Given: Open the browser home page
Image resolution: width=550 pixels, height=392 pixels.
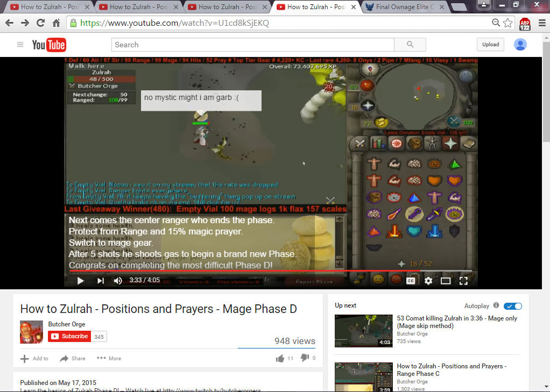Looking at the screenshot, I should [56, 23].
